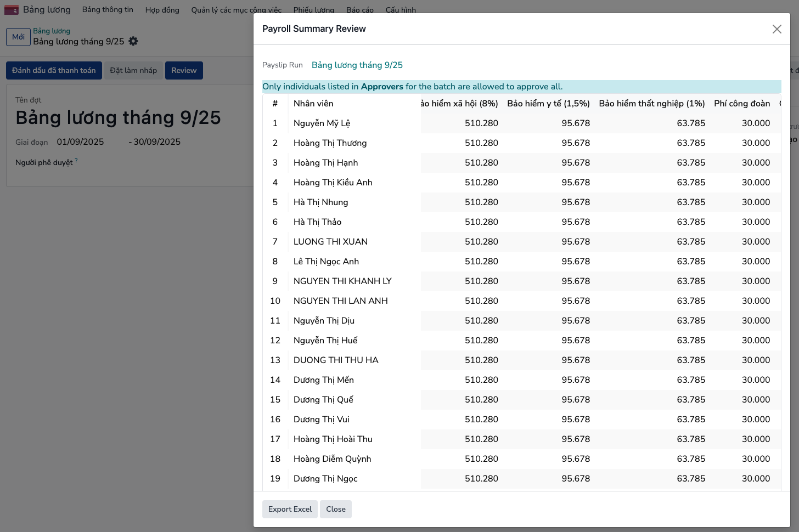Follow the Bảng lương tháng 9/25 payslip run link
Viewport: 799px width, 532px height.
pyautogui.click(x=357, y=65)
